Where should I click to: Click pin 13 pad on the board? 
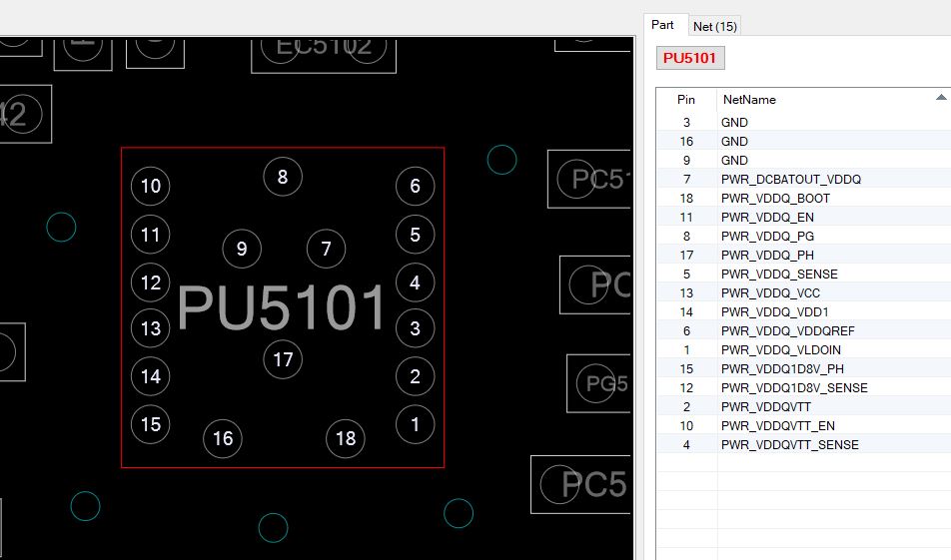[x=151, y=328]
